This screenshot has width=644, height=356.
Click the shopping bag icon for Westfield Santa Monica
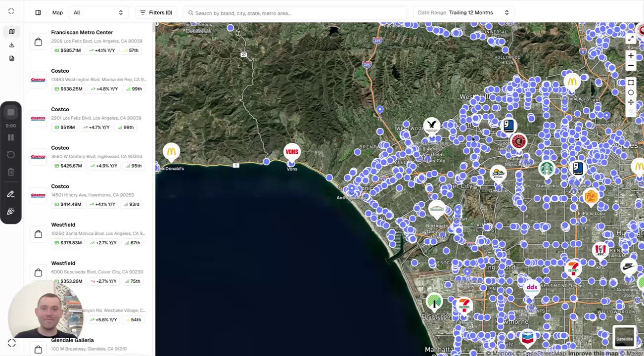[x=38, y=234]
